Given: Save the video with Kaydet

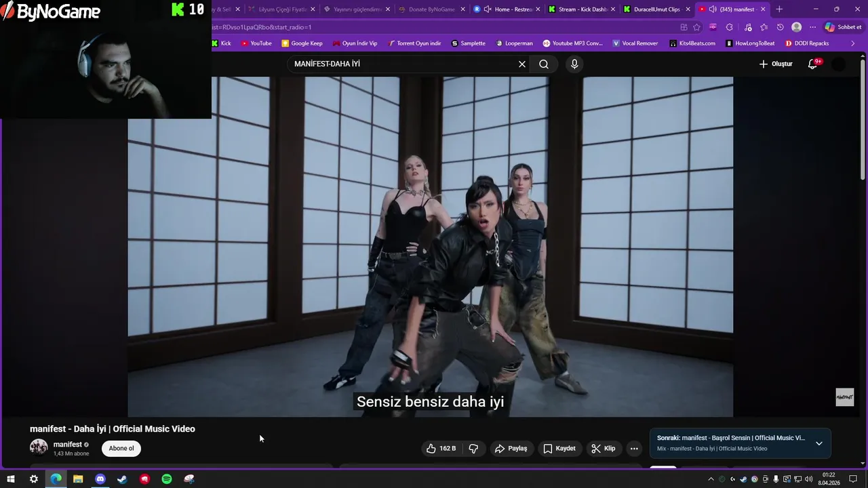Looking at the screenshot, I should pyautogui.click(x=559, y=448).
